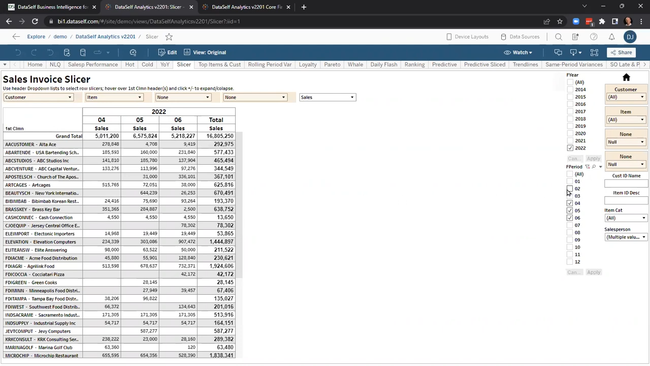Open the help question mark icon
Image resolution: width=650 pixels, height=366 pixels.
coord(594,37)
